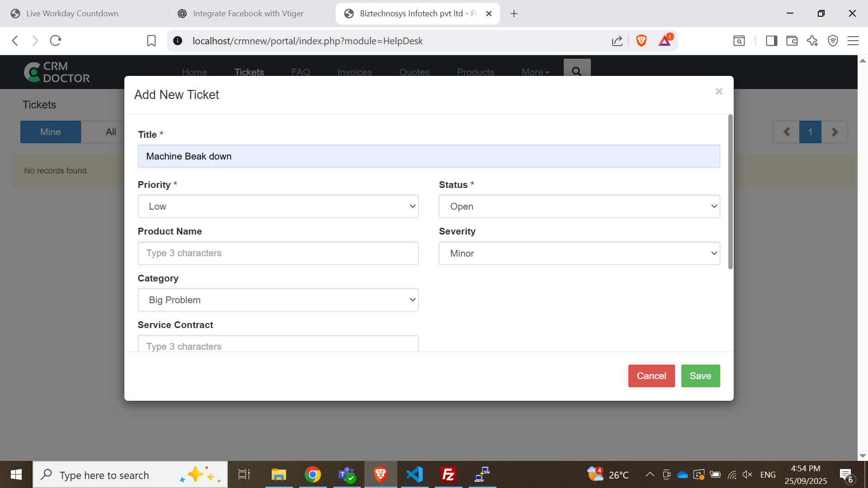Click inside the Product Name input field
The height and width of the screenshot is (488, 868).
click(x=278, y=253)
